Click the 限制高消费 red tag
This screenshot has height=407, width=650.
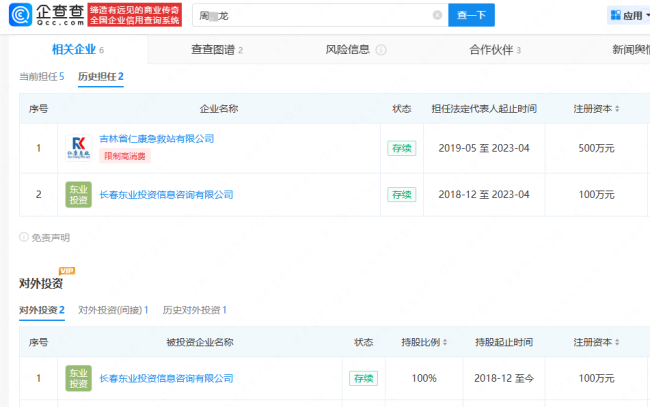tap(125, 156)
